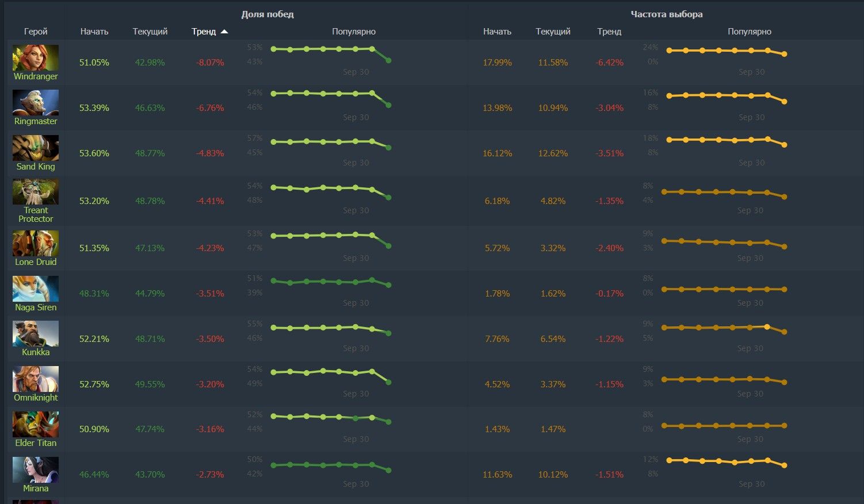Sort by pick rate Тренд column
Screen dimensions: 864x504
pos(609,32)
